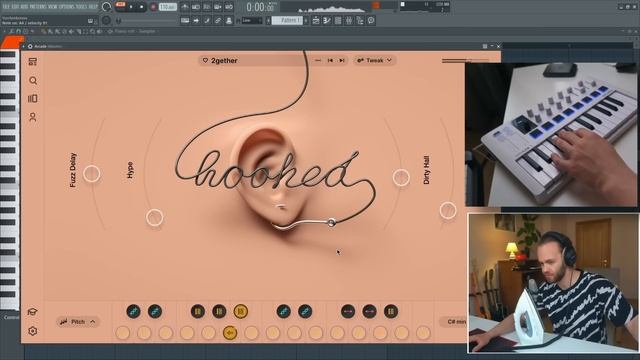Toggle overdub blend recording icon
The width and height of the screenshot is (640, 360).
[x=218, y=7]
